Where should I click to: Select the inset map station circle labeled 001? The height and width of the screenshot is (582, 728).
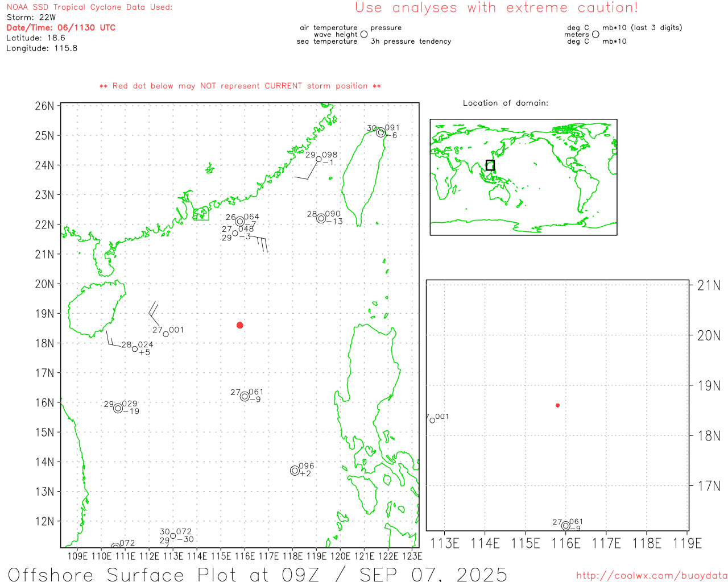[x=432, y=420]
